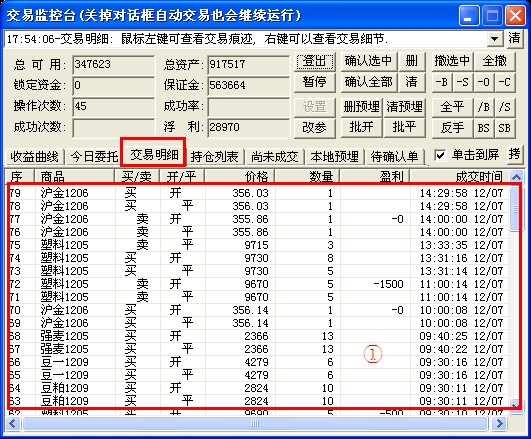Click the /S close sell positions button
Image resolution: width=531 pixels, height=439 pixels.
coord(505,107)
